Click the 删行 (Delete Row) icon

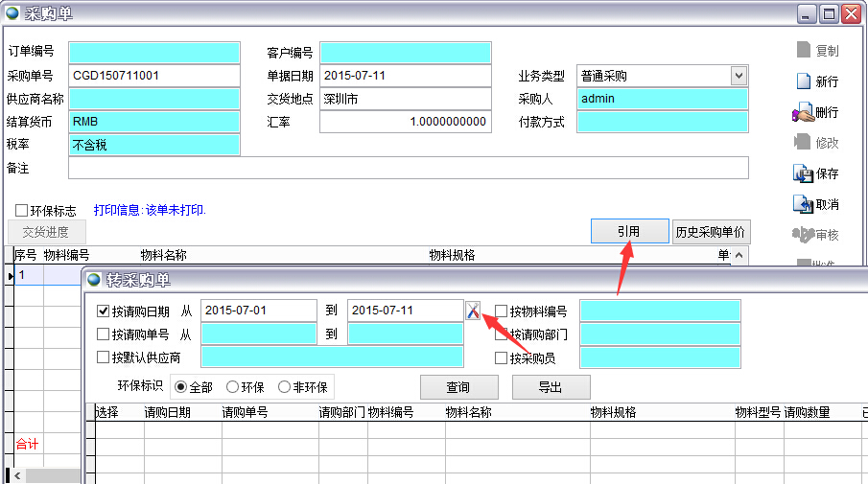pyautogui.click(x=803, y=113)
